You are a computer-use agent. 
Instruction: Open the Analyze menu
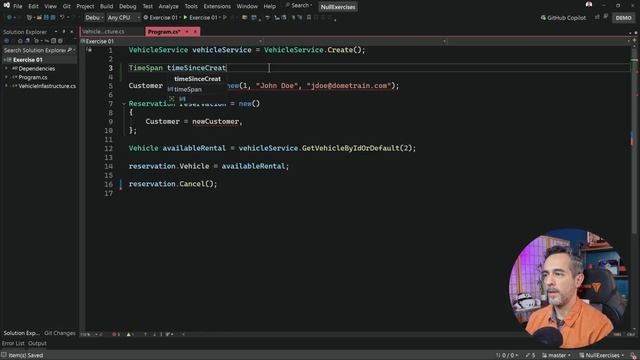(169, 7)
